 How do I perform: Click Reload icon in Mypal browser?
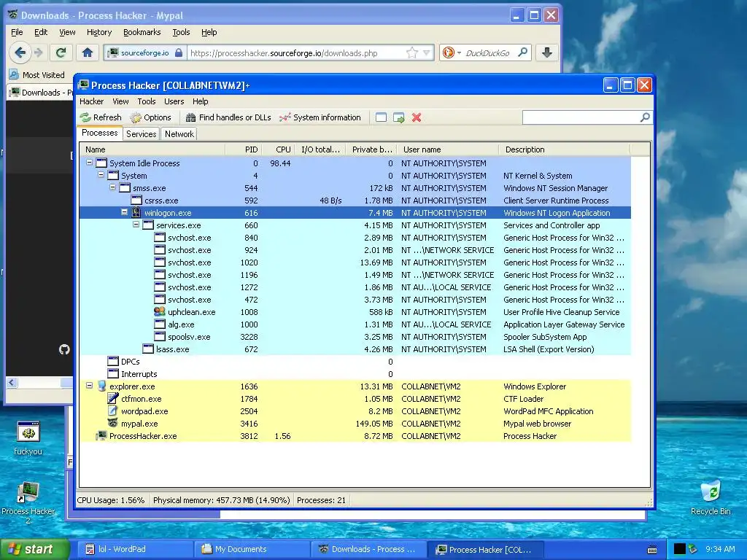pyautogui.click(x=61, y=52)
